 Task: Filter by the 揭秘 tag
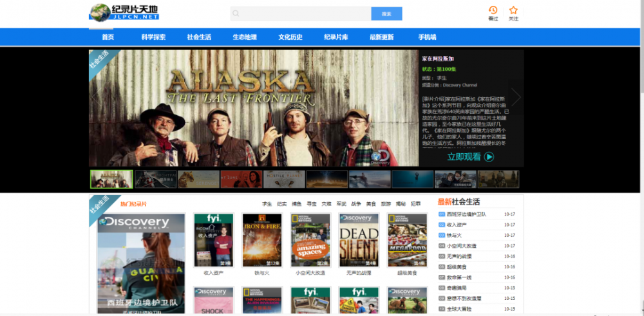point(401,204)
